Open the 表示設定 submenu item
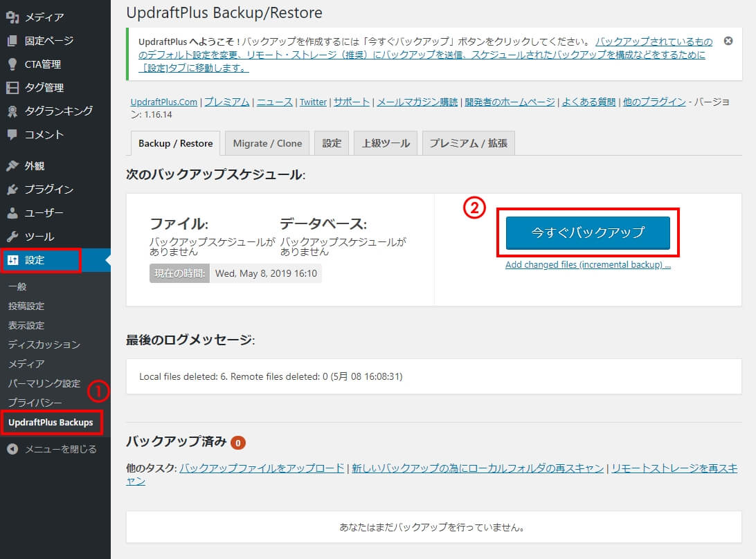The width and height of the screenshot is (756, 559). pyautogui.click(x=26, y=325)
